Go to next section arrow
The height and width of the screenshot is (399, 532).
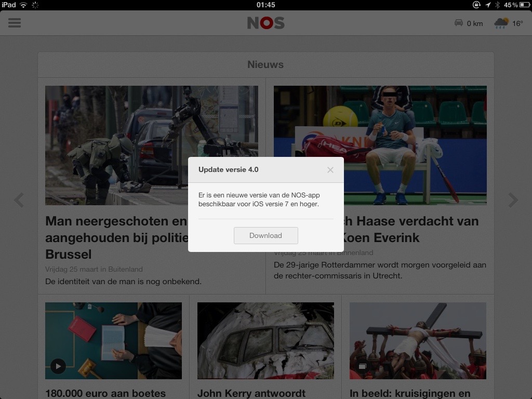[513, 200]
